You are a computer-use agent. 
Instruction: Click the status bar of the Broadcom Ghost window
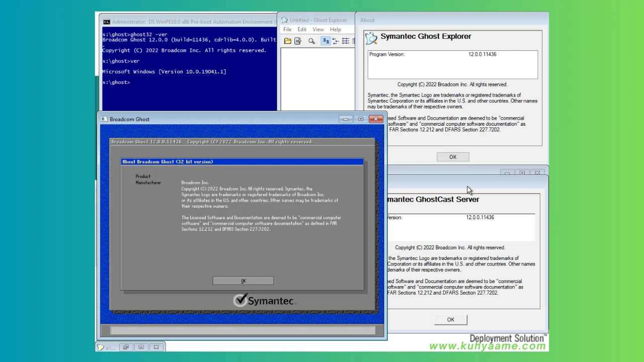click(243, 330)
